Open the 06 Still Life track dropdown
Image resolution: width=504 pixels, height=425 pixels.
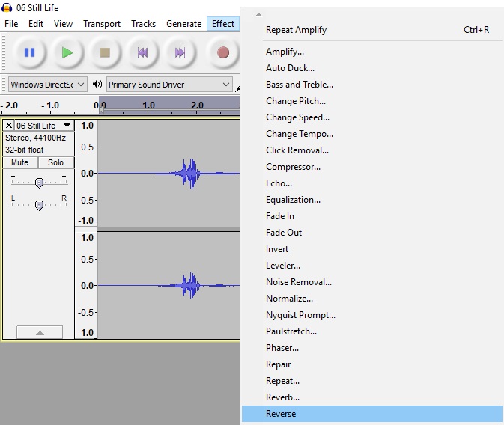pos(67,126)
